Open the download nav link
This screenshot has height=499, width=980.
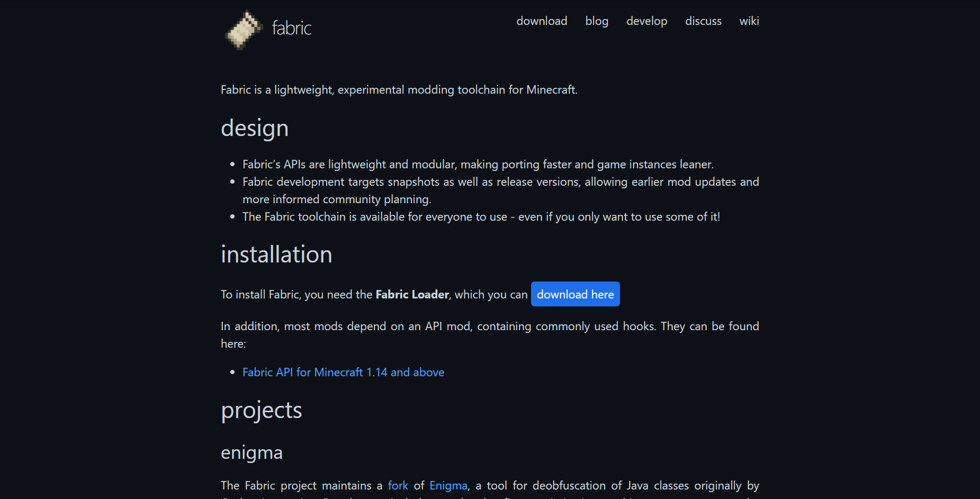[542, 21]
